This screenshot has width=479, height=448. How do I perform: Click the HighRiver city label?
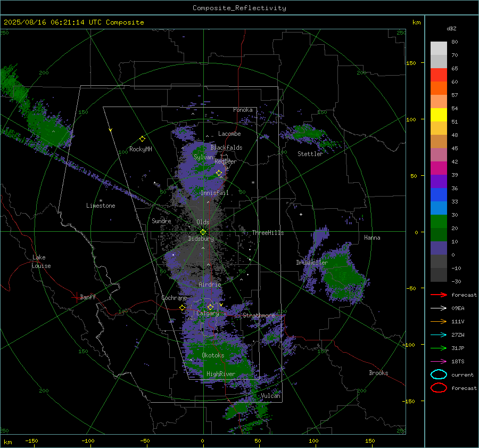click(x=220, y=374)
